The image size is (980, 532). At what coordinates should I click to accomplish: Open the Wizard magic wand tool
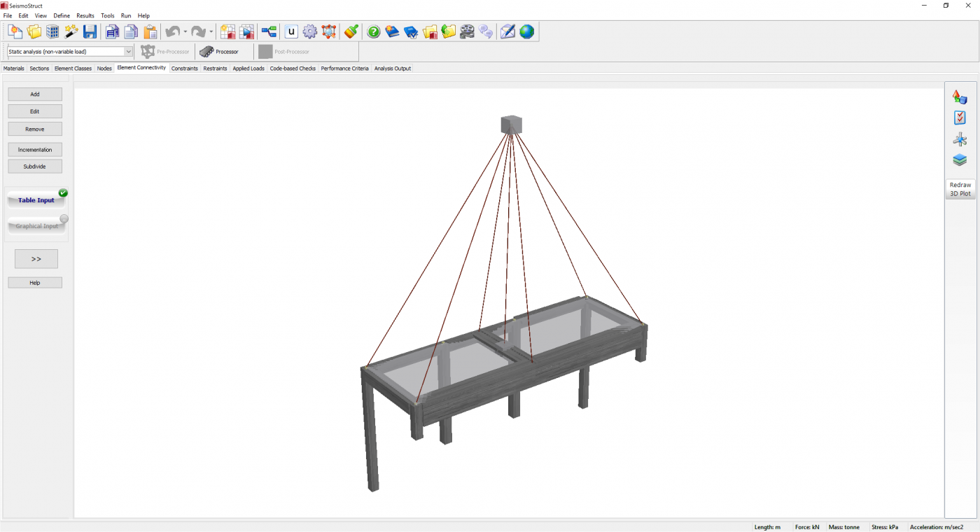(x=71, y=31)
